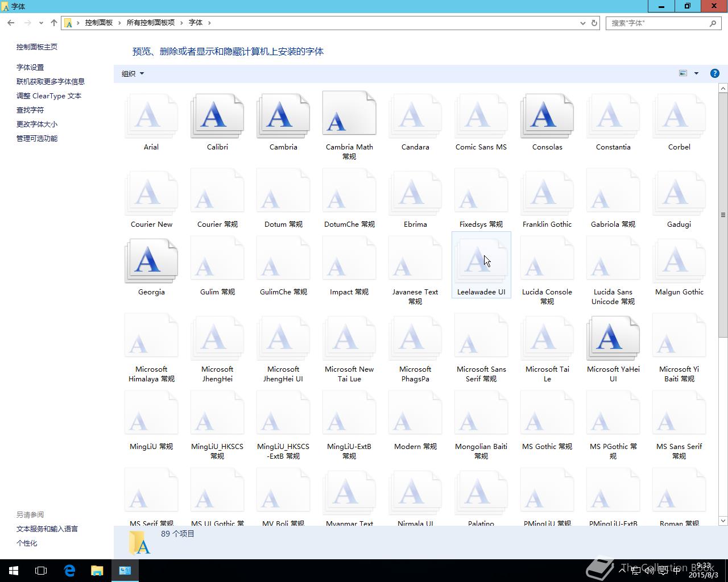This screenshot has width=728, height=582.
Task: Select the Javanese Text font icon
Action: 415,259
